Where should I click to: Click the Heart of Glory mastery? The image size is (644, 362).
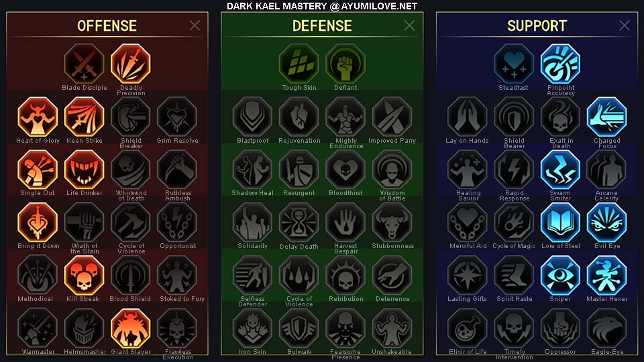pyautogui.click(x=38, y=117)
